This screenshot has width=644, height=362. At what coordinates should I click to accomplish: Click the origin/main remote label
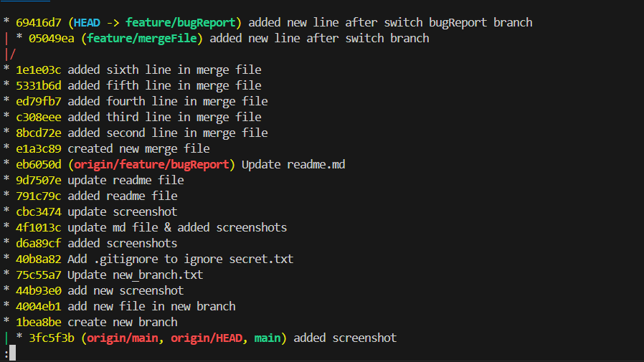(125, 338)
